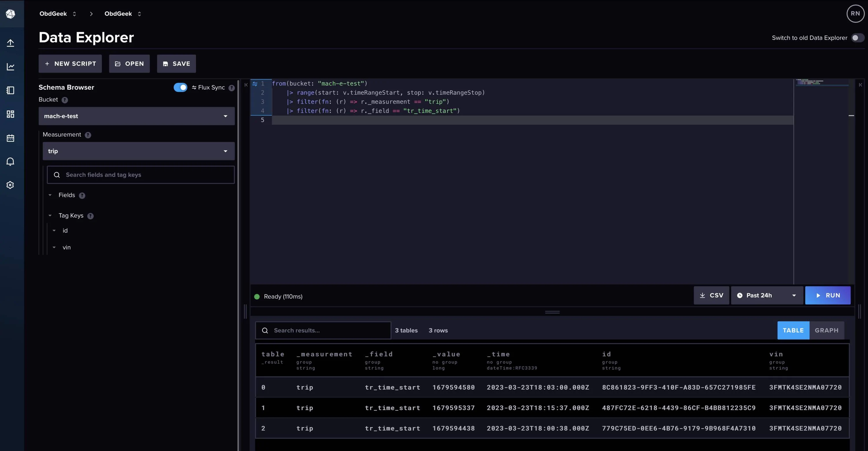Viewport: 868px width, 451px height.
Task: Open the Notebooks sidebar icon
Action: click(10, 90)
